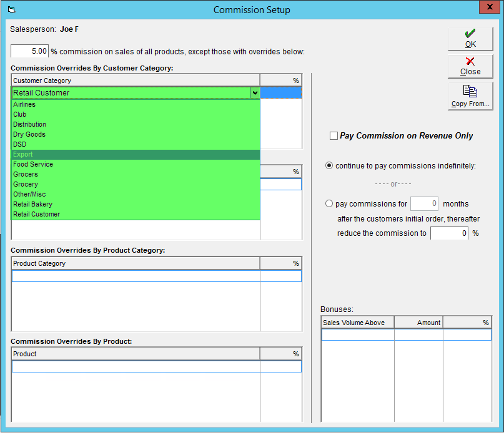The height and width of the screenshot is (433, 504).
Task: Open the Copy From dialog
Action: tap(470, 96)
